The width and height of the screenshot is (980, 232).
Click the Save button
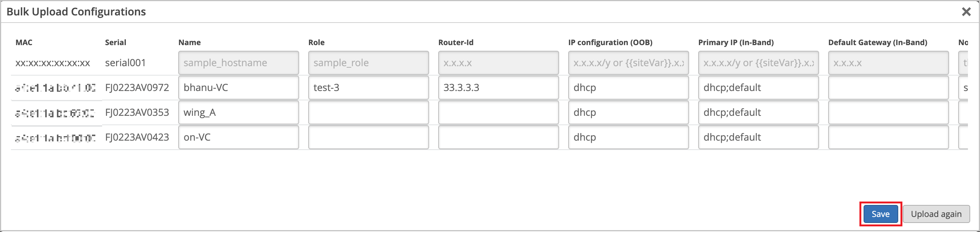click(x=880, y=214)
